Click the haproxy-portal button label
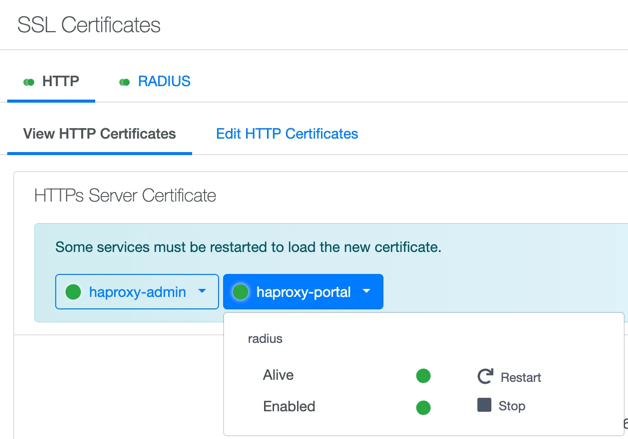The image size is (628, 439). point(303,292)
